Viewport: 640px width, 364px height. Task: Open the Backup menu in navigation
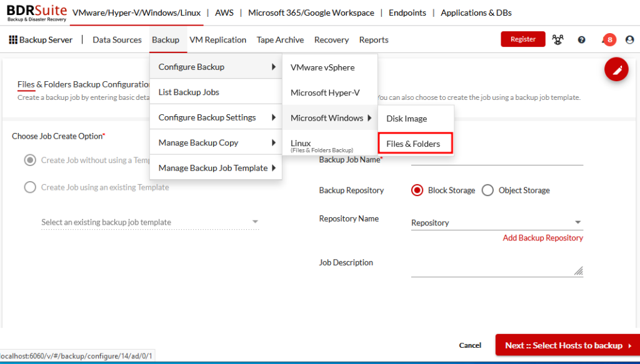(x=166, y=40)
